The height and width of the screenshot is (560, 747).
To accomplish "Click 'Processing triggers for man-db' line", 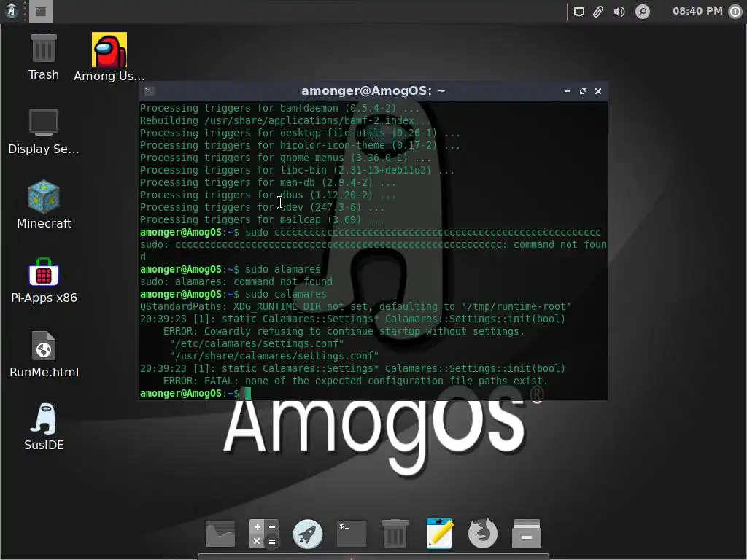I will 268,182.
